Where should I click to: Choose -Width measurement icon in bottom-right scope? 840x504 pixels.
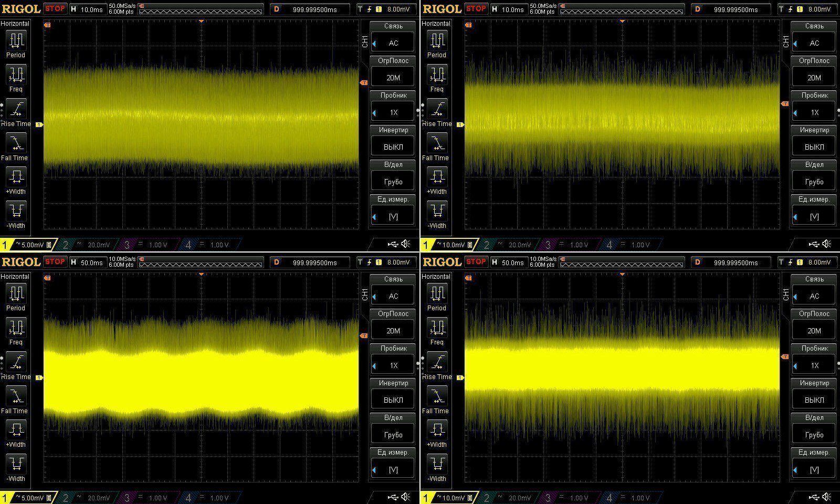tap(437, 464)
